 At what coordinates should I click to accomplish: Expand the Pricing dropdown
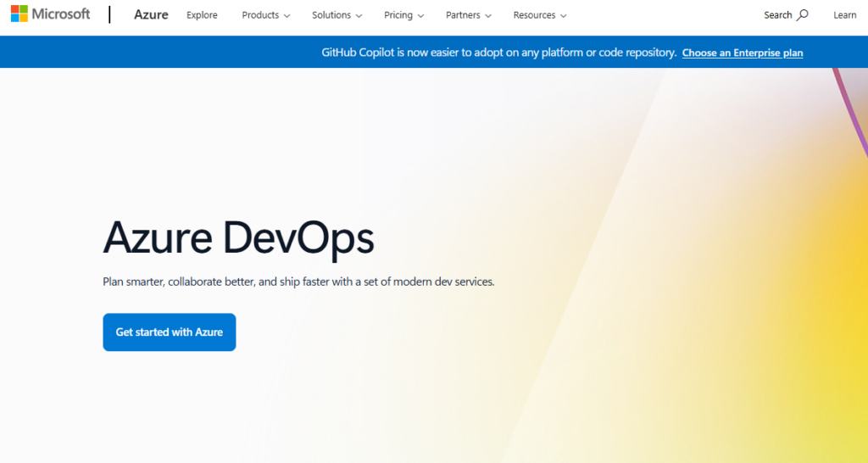coord(403,15)
